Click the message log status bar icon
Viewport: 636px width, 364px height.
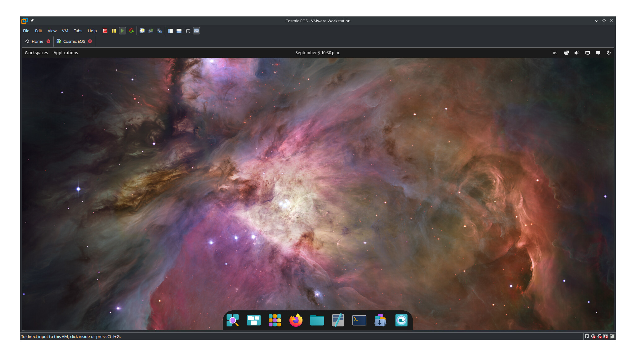click(x=612, y=336)
